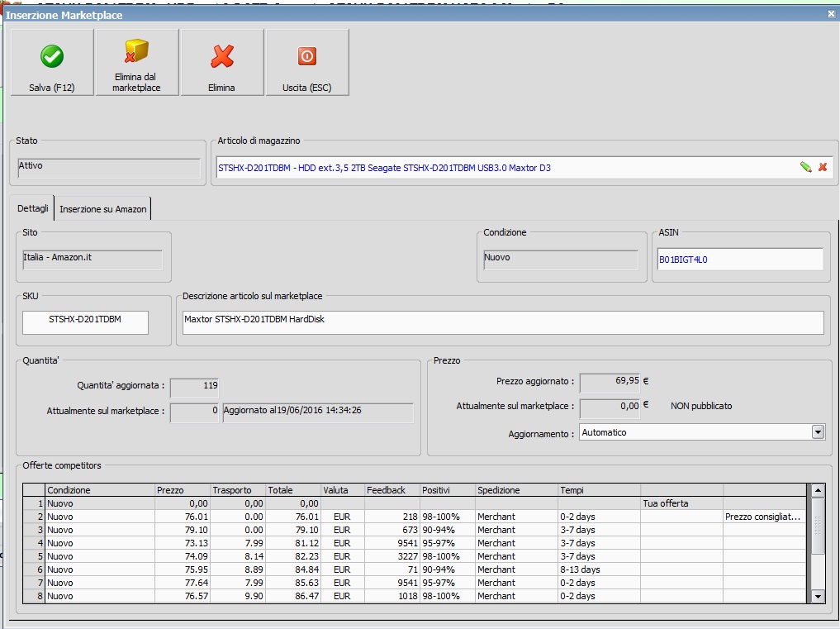
Task: Click the Uscita (ESC) power icon
Action: pyautogui.click(x=306, y=56)
